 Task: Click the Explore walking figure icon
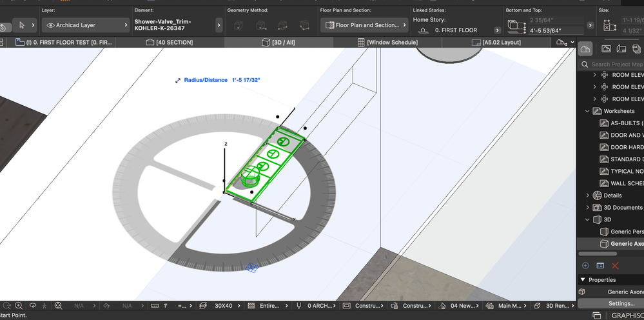[44, 306]
